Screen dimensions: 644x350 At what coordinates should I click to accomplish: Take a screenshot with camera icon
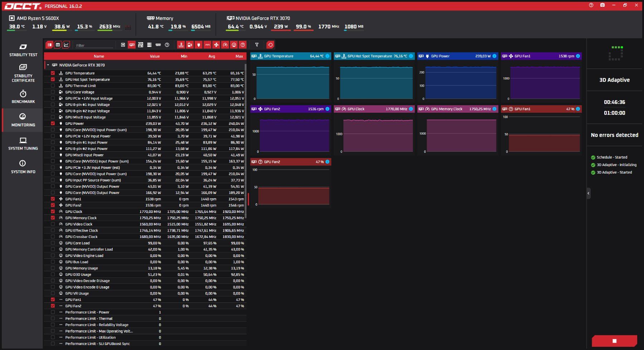(x=602, y=5)
